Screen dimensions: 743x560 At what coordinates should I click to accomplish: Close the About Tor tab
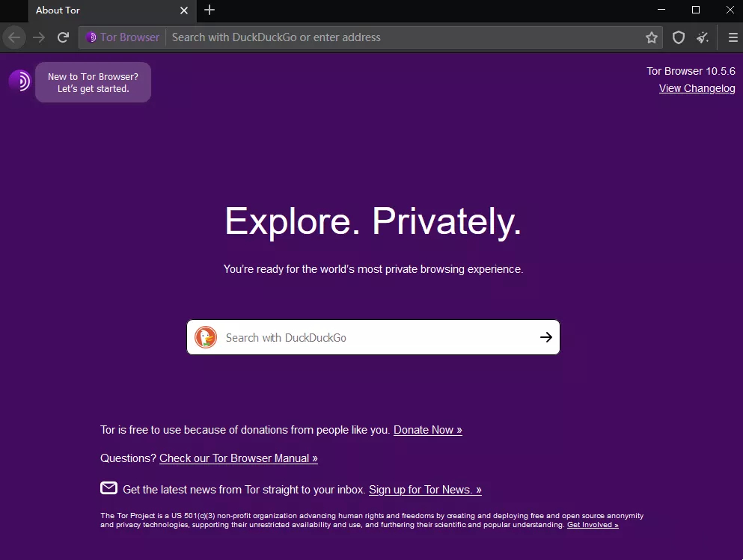click(184, 10)
